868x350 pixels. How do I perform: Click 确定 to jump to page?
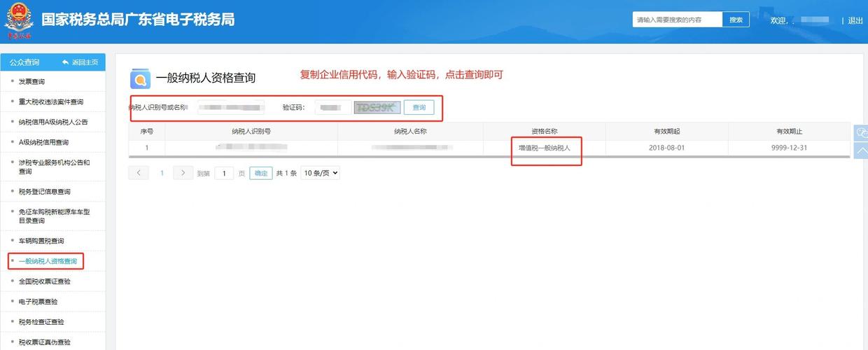coord(260,173)
